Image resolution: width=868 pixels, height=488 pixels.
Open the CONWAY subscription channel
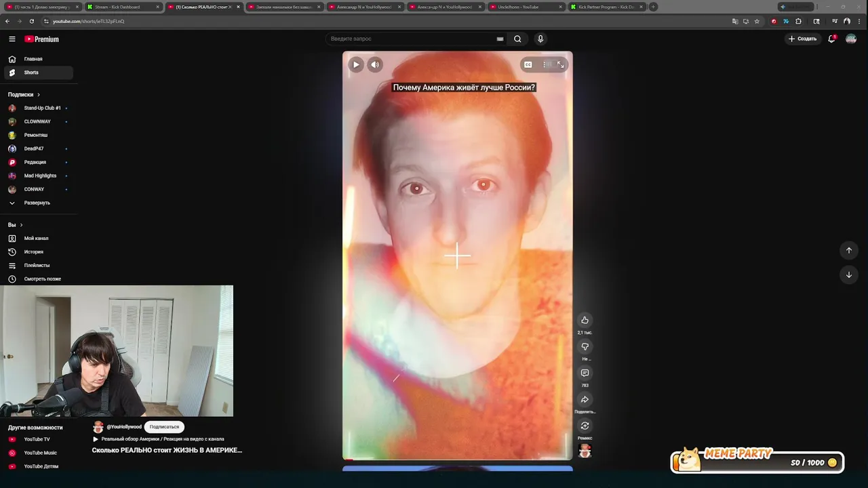38,189
